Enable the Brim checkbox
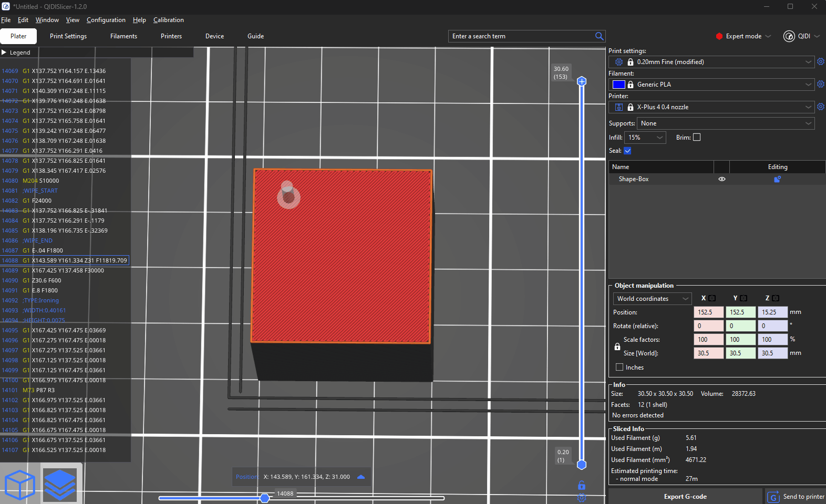The height and width of the screenshot is (504, 826). tap(697, 138)
